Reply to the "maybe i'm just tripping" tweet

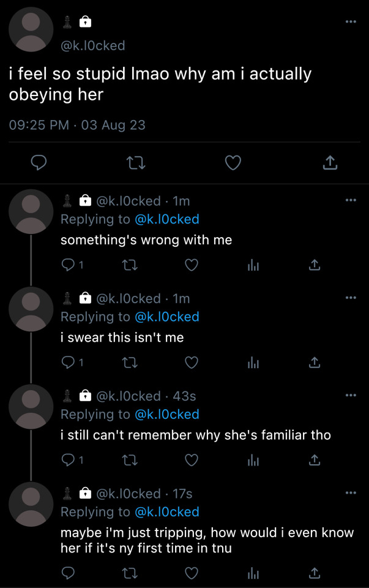point(69,573)
